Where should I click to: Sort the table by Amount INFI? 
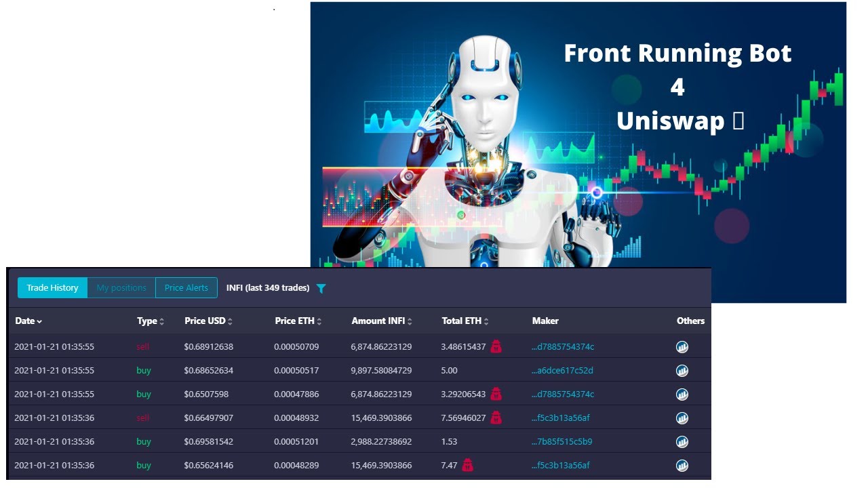[382, 321]
